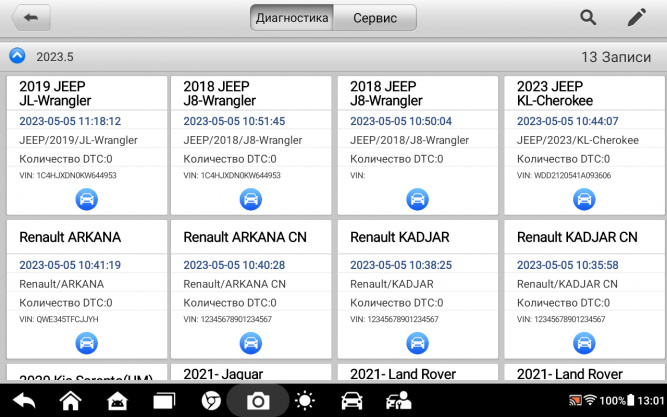Select the Renault ARKANA CN title
Viewport: 667px width, 417px height.
pos(245,237)
